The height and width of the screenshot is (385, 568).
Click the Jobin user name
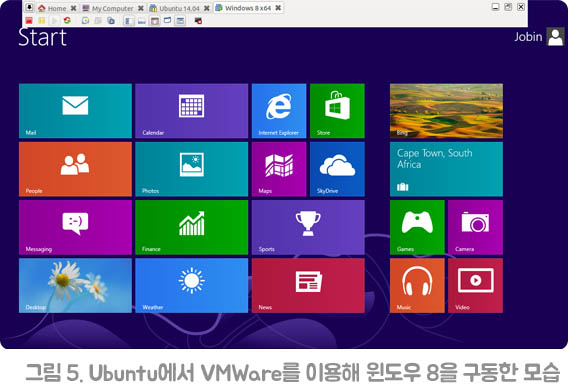tap(528, 37)
